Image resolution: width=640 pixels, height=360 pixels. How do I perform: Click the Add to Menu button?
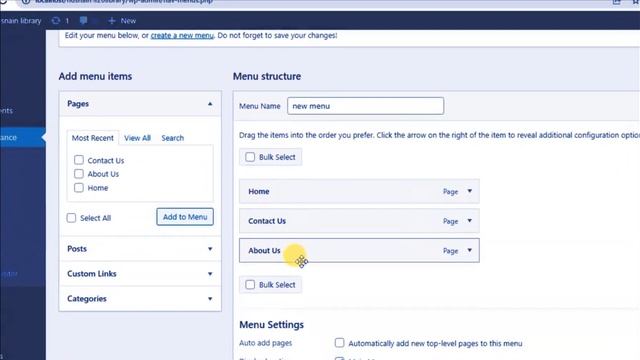tap(185, 217)
